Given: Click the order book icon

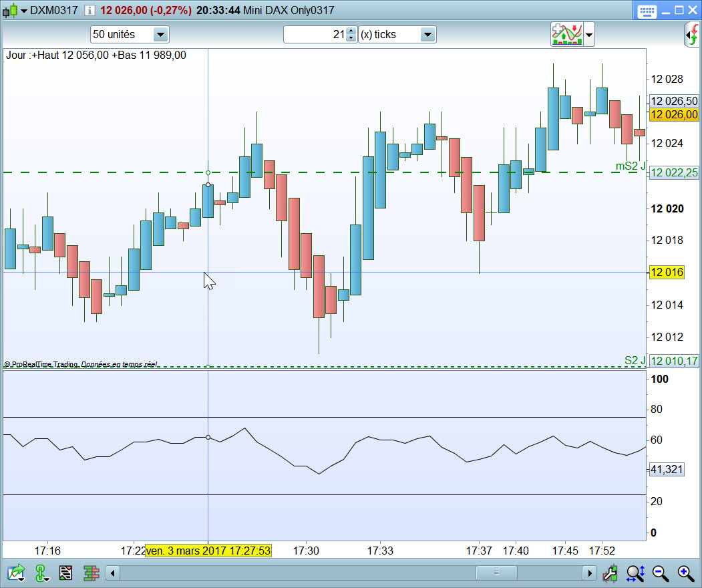Looking at the screenshot, I should click(91, 573).
